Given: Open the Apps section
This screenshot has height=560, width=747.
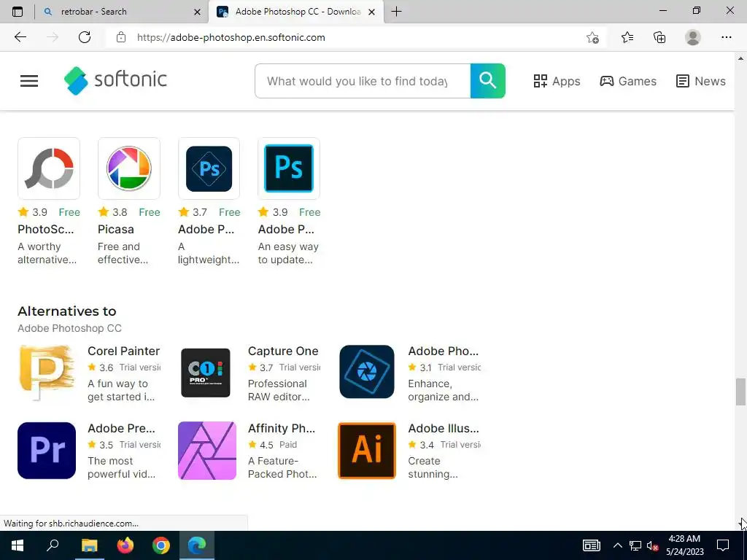Looking at the screenshot, I should (557, 81).
